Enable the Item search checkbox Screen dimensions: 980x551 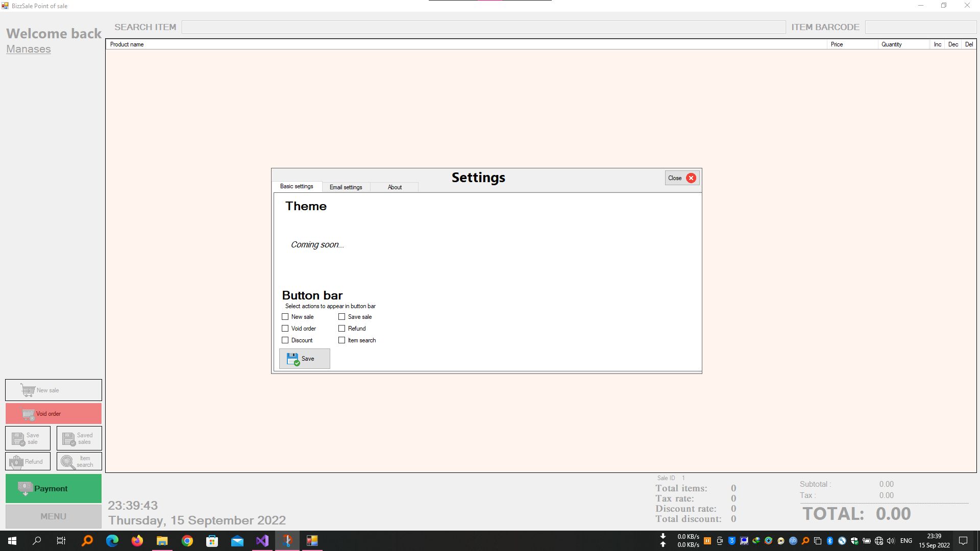342,340
